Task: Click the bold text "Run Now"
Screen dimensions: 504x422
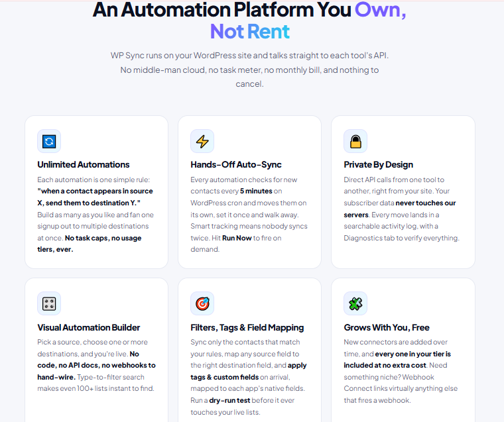Action: 237,238
